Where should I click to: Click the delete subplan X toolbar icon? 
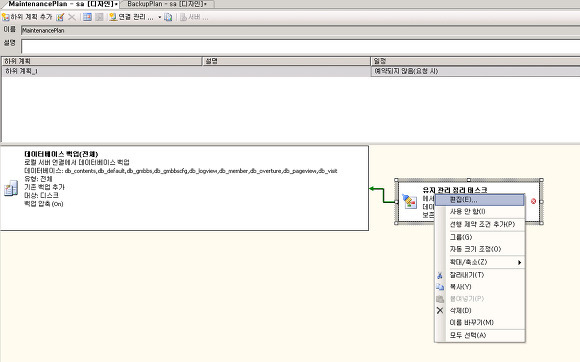[x=72, y=17]
